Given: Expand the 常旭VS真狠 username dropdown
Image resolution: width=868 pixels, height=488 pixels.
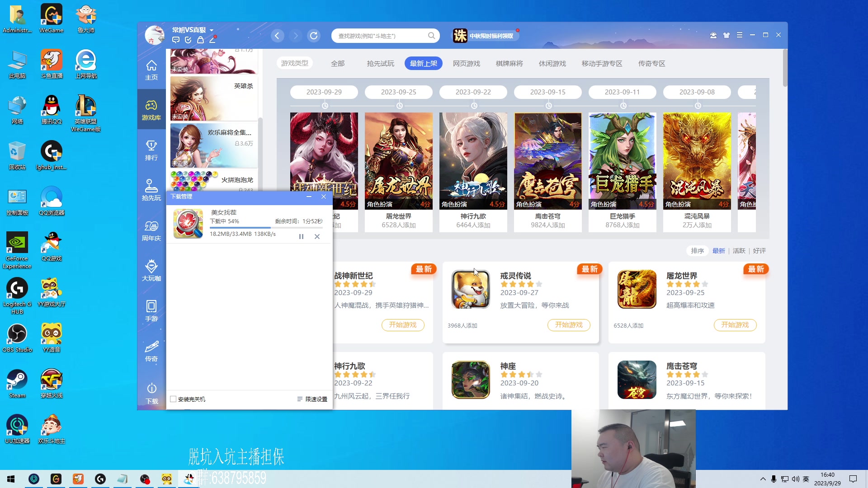Looking at the screenshot, I should coord(211,30).
